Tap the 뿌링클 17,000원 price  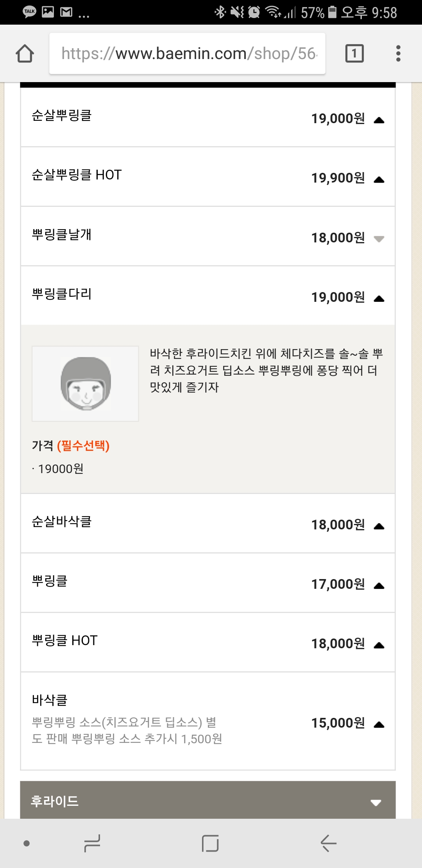click(x=338, y=584)
